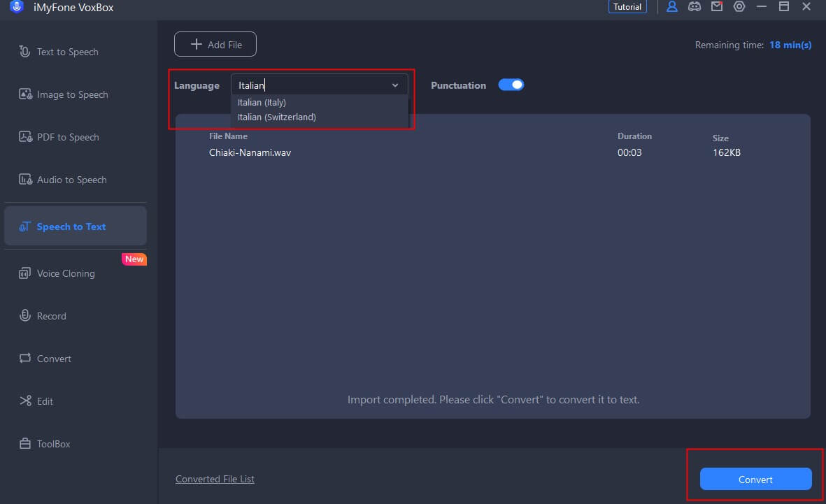Click the Image to Speech sidebar icon
The height and width of the screenshot is (504, 826).
coord(25,94)
